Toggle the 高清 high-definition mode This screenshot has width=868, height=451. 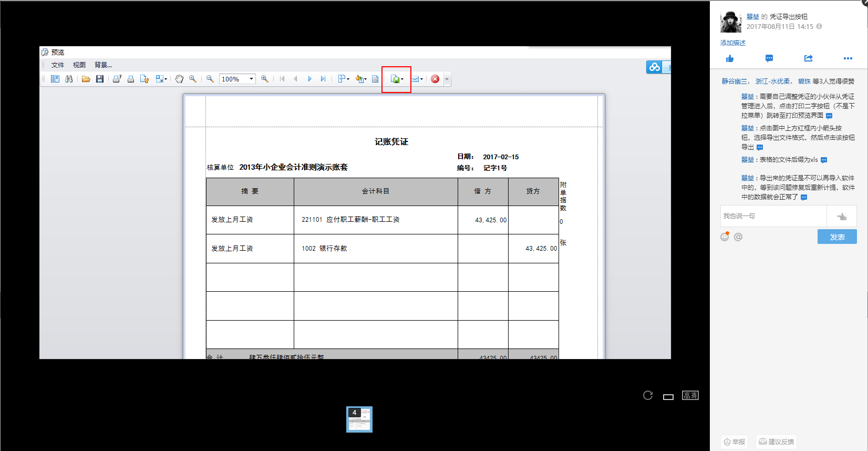690,395
